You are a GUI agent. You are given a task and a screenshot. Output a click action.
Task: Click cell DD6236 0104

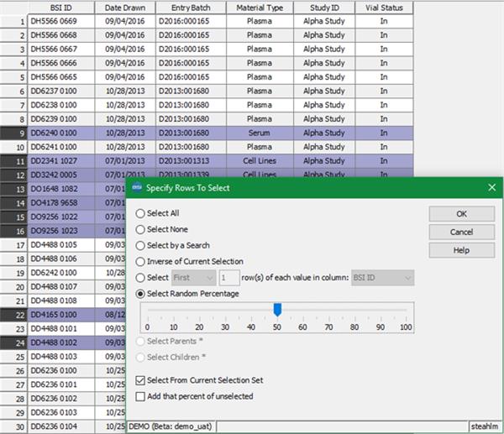[61, 426]
